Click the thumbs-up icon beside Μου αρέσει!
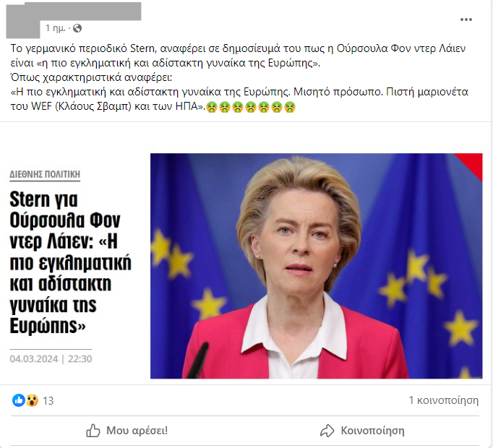Image resolution: width=493 pixels, height=448 pixels. coord(93,431)
